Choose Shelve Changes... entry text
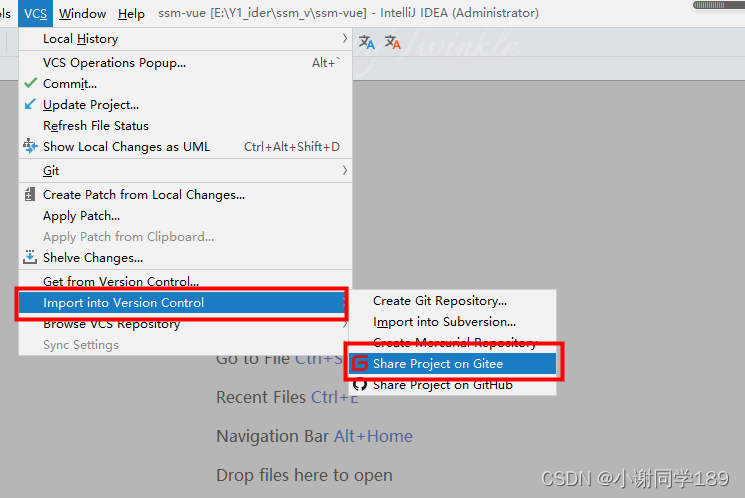Viewport: 745px width, 498px height. (93, 258)
